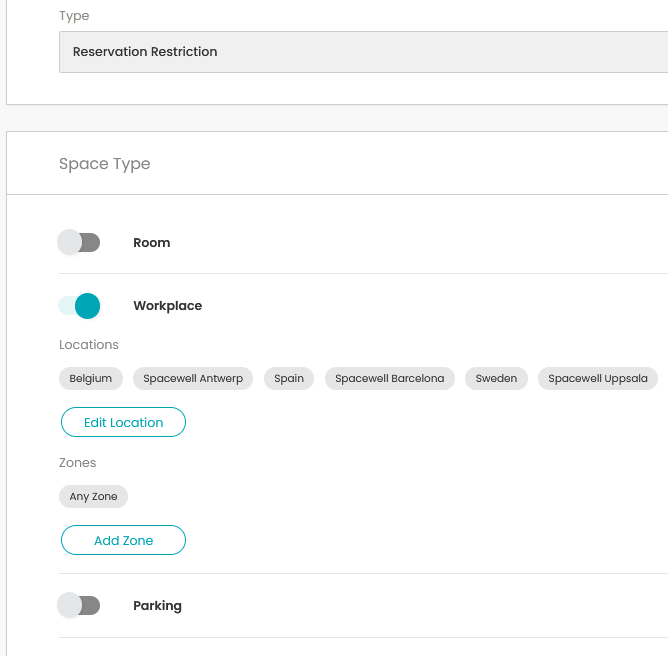Select the Belgium location chip
668x656 pixels.
tap(91, 378)
